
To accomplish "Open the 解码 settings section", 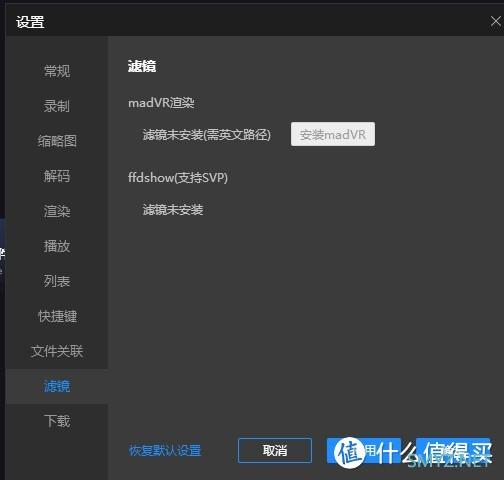I will [57, 176].
